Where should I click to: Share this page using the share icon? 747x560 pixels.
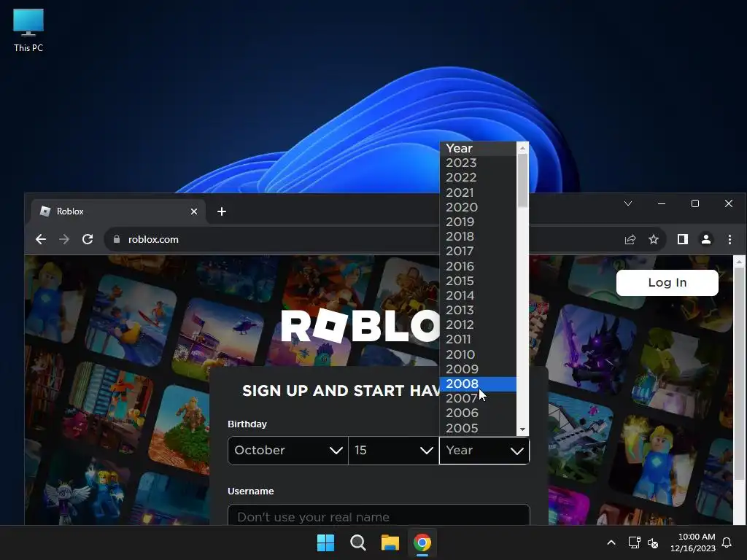630,239
